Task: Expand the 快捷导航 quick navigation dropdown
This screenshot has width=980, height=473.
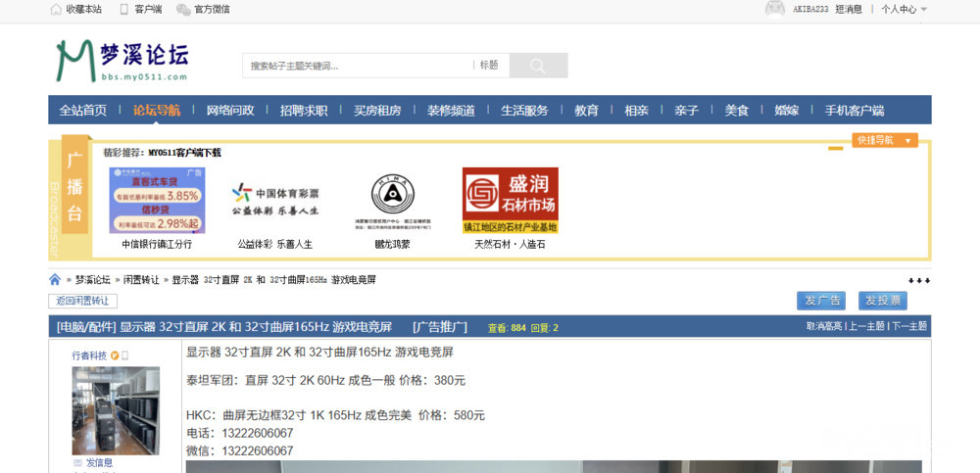Action: point(884,140)
